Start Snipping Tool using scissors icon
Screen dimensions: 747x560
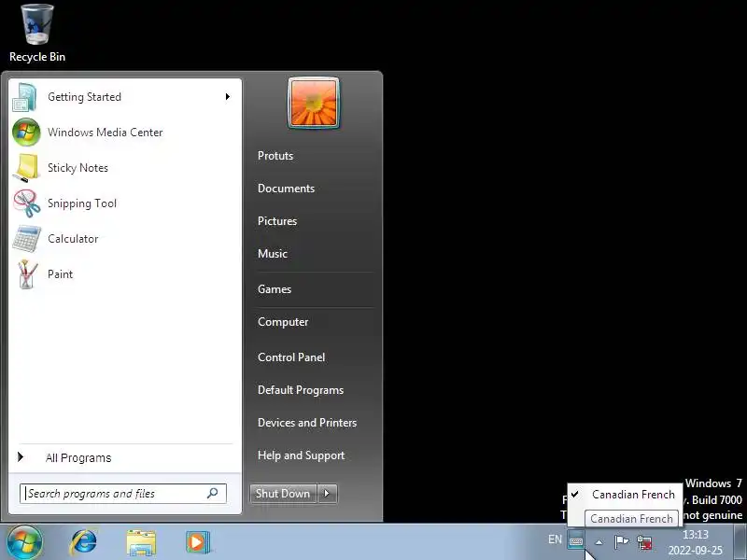(x=27, y=203)
